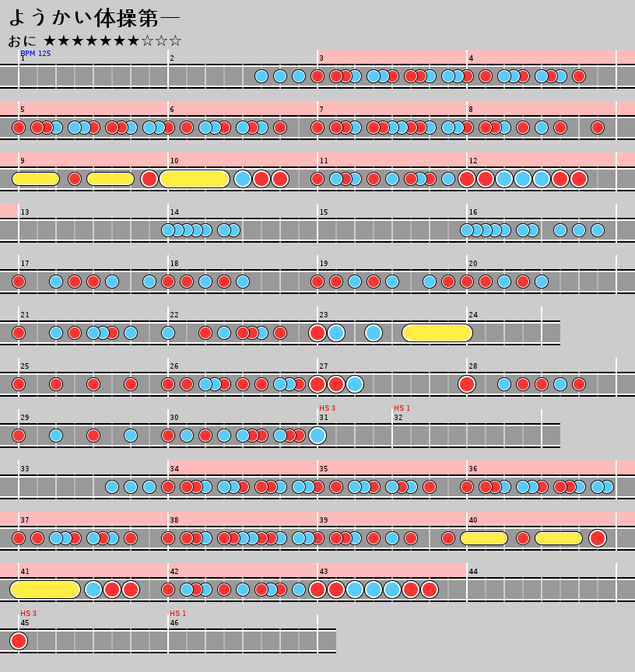Select the long yellow drumroll in measure 23
Image resolution: width=635 pixels, height=672 pixels.
pyautogui.click(x=437, y=333)
